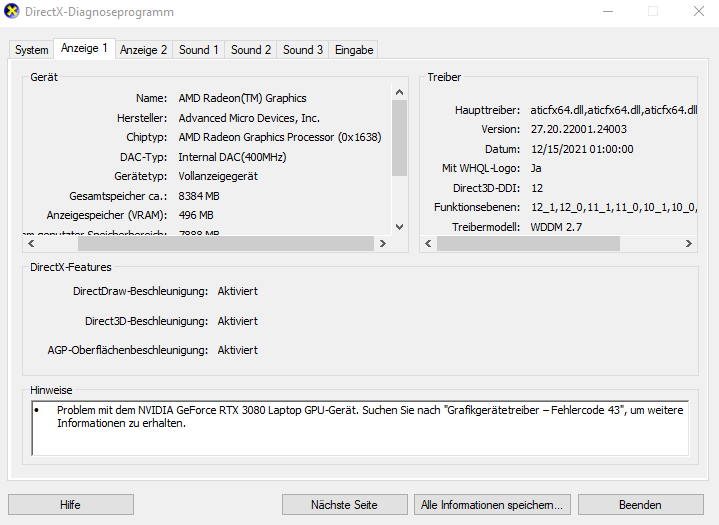Image resolution: width=719 pixels, height=525 pixels.
Task: Click the Mit WHQL-Logo value Ja
Action: coord(536,168)
